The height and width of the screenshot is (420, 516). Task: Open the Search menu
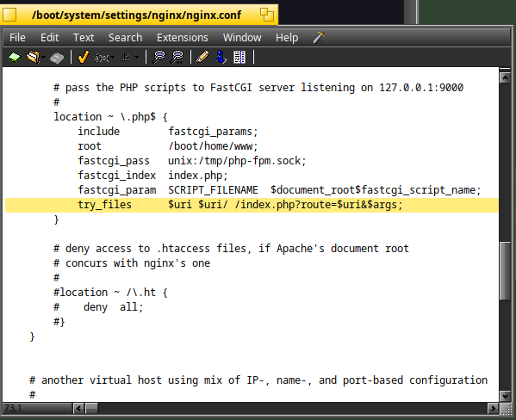pos(126,38)
